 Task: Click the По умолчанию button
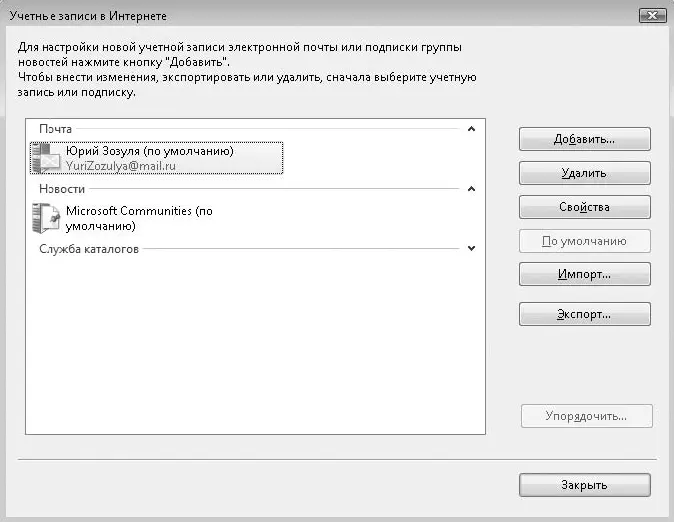click(x=585, y=241)
